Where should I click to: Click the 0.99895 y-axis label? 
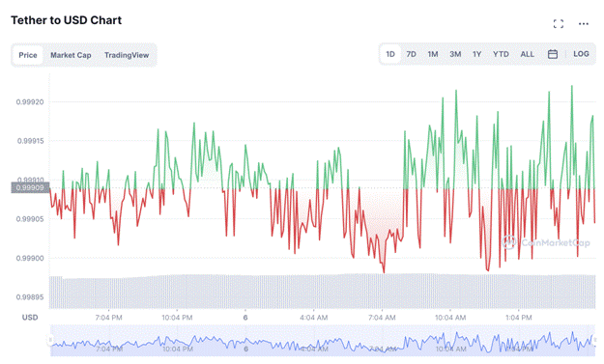coord(30,297)
